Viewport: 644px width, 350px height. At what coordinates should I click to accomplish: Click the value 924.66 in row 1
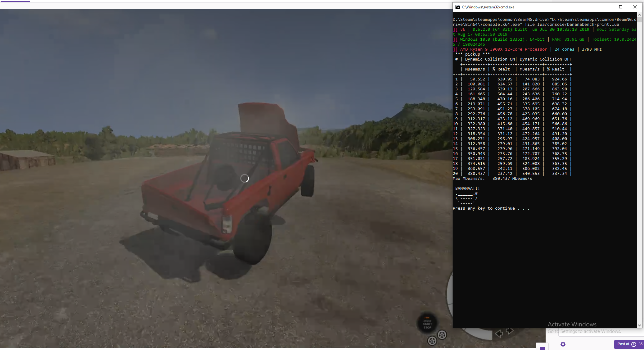point(559,79)
